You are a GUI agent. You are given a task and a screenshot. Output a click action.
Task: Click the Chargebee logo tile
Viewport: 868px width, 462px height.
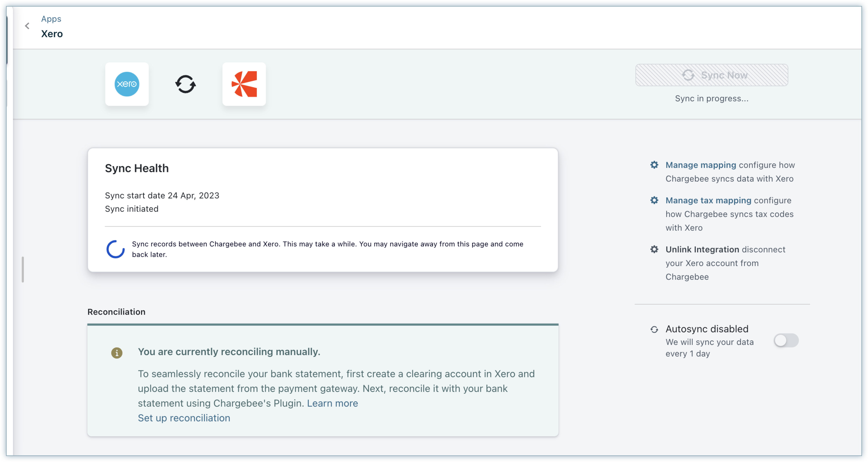pyautogui.click(x=244, y=84)
